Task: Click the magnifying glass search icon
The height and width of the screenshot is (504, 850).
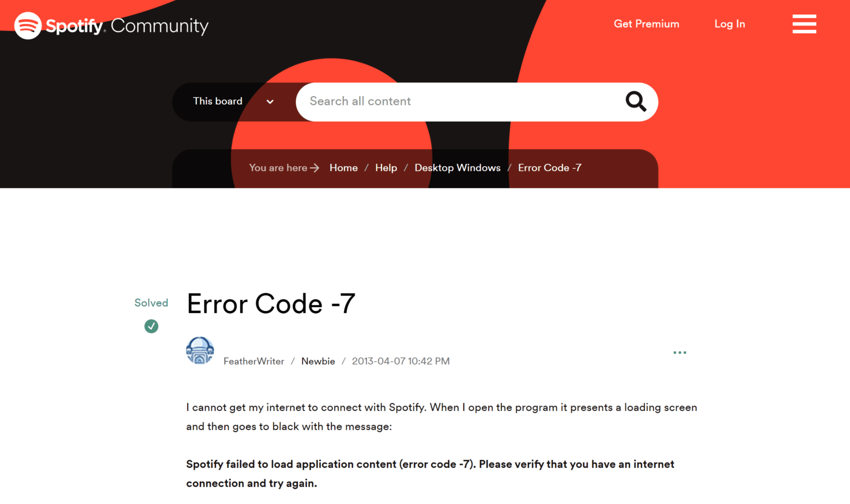Action: (635, 102)
